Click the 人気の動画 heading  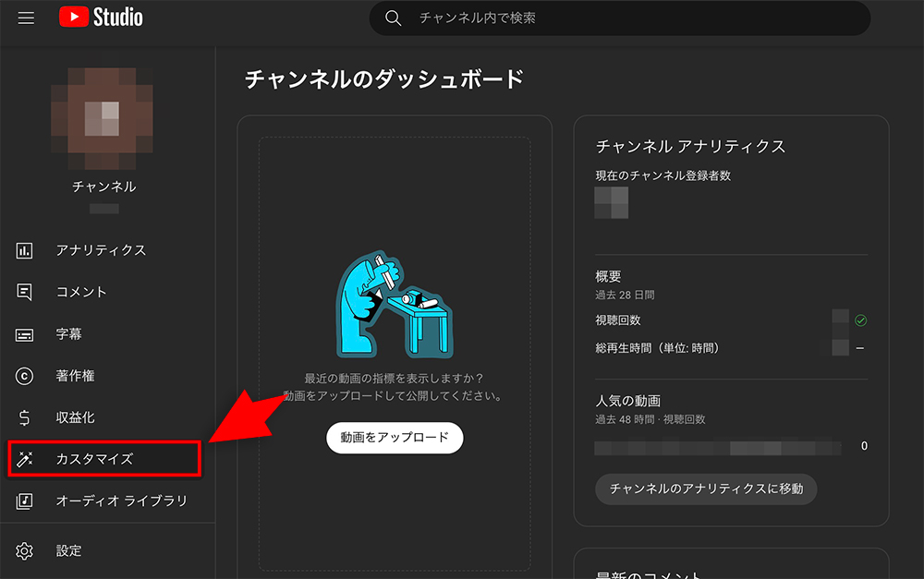(627, 401)
